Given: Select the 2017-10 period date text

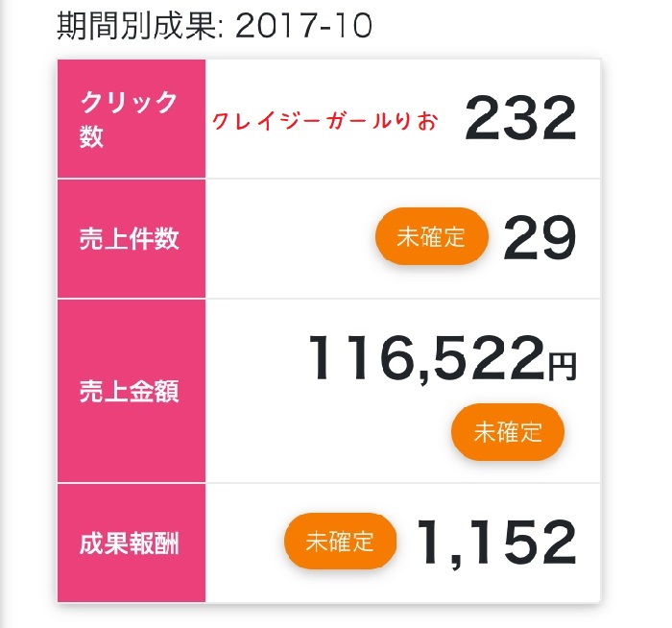Looking at the screenshot, I should (303, 26).
